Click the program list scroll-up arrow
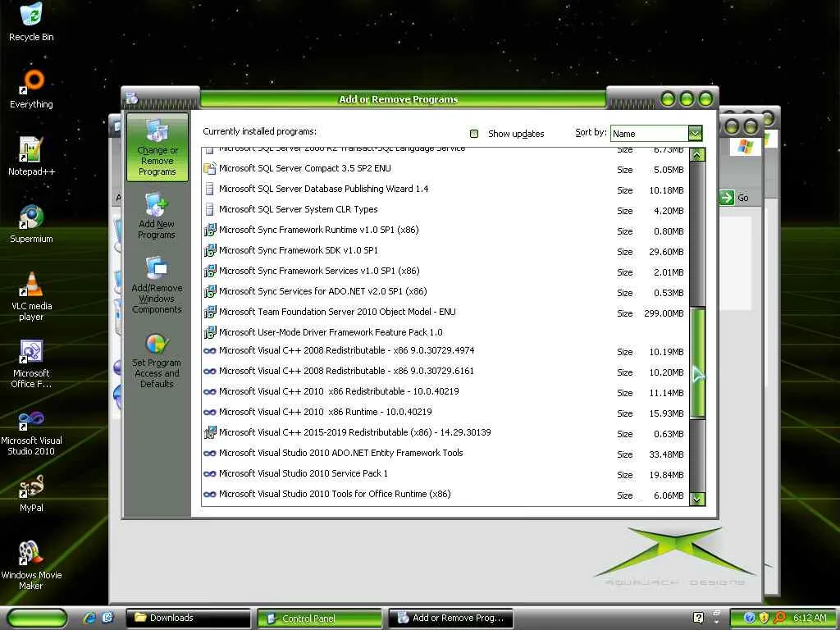Screen dimensions: 840x630 pos(697,155)
